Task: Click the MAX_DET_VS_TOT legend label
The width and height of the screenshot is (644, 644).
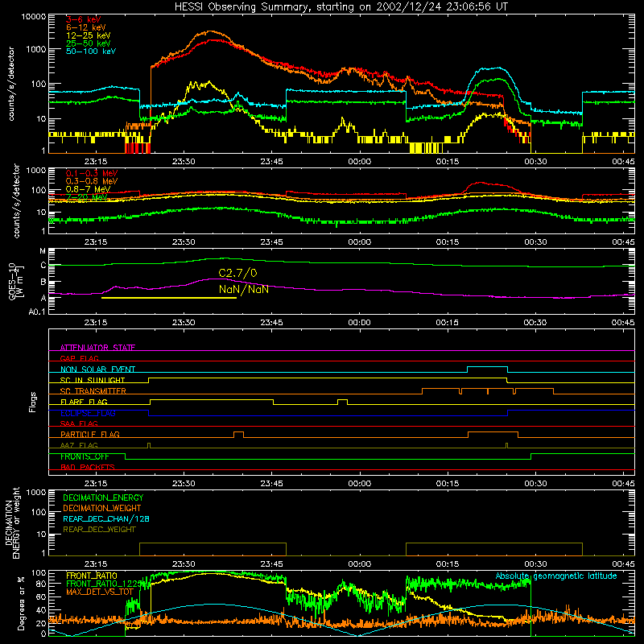Action: point(100,592)
